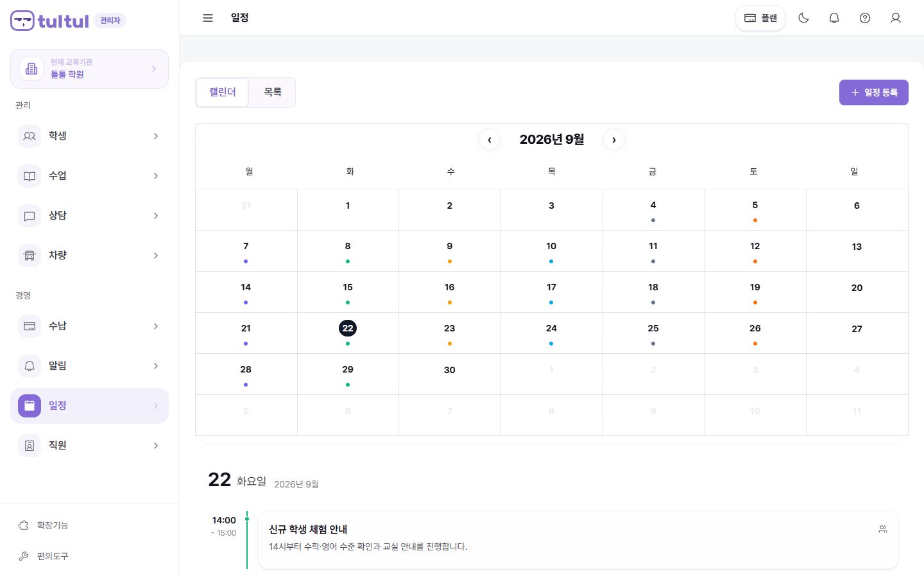Switch to dark mode moon icon
The width and height of the screenshot is (924, 578).
click(803, 18)
